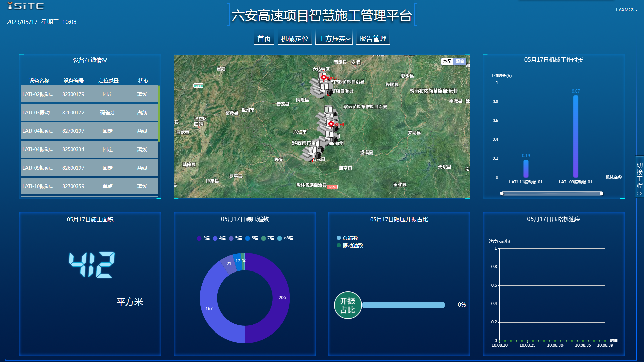Switch map view to 混合 mode
The image size is (644, 362).
coord(460,61)
